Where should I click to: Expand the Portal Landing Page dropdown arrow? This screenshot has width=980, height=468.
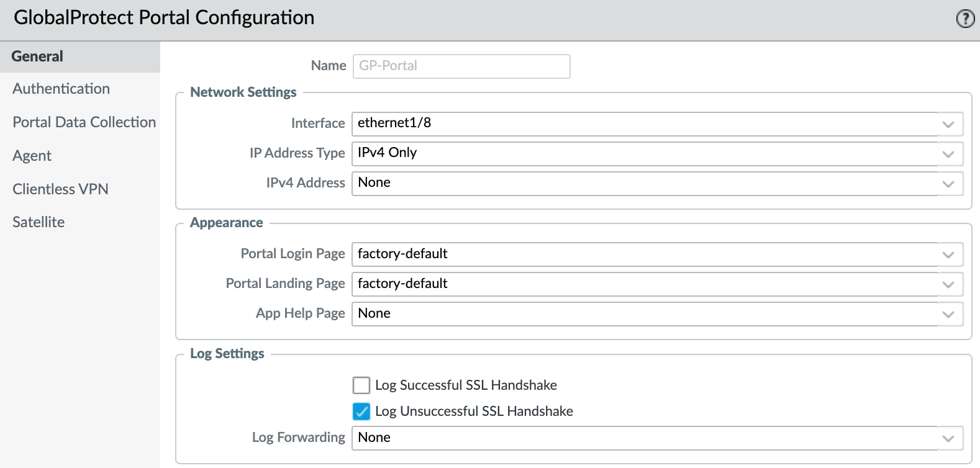point(948,284)
